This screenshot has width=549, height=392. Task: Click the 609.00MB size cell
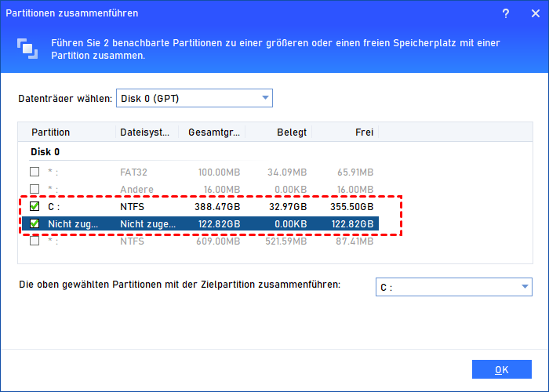pos(218,241)
